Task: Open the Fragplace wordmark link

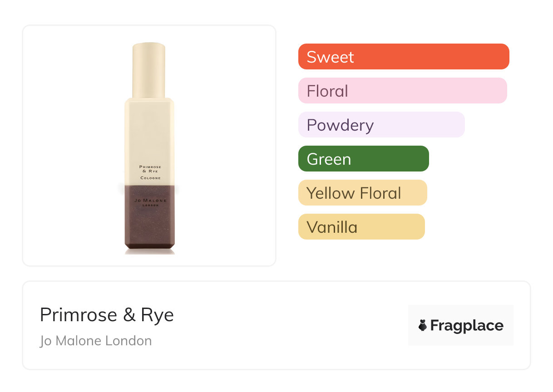Action: point(467,325)
